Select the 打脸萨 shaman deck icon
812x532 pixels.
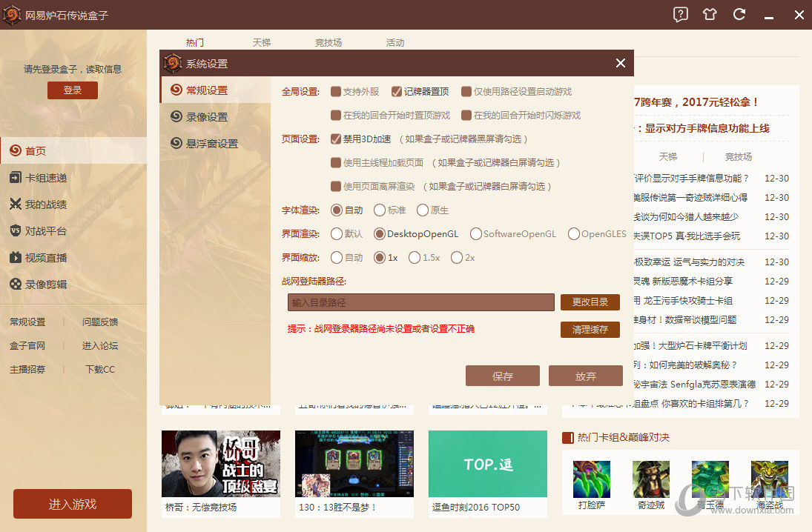tap(592, 479)
